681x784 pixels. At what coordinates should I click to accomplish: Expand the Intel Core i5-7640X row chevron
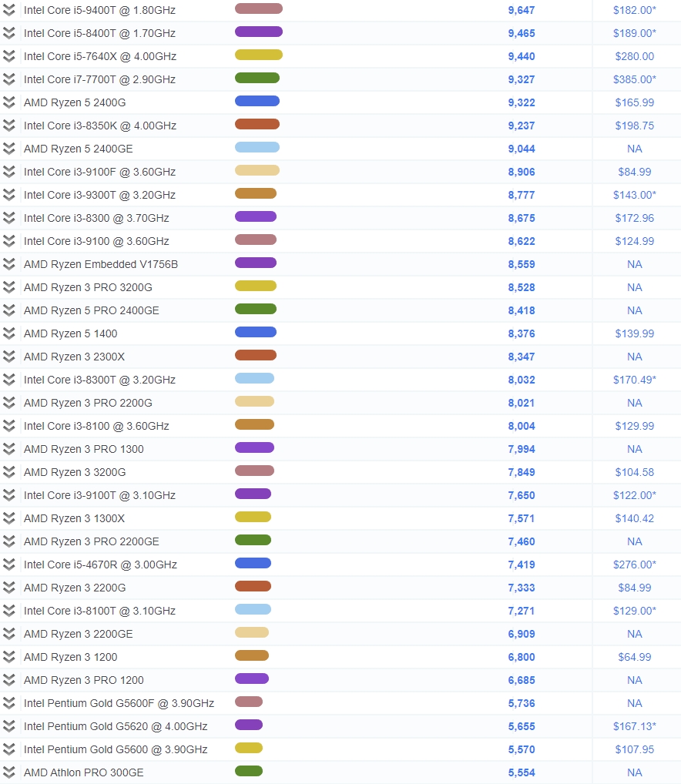9,56
